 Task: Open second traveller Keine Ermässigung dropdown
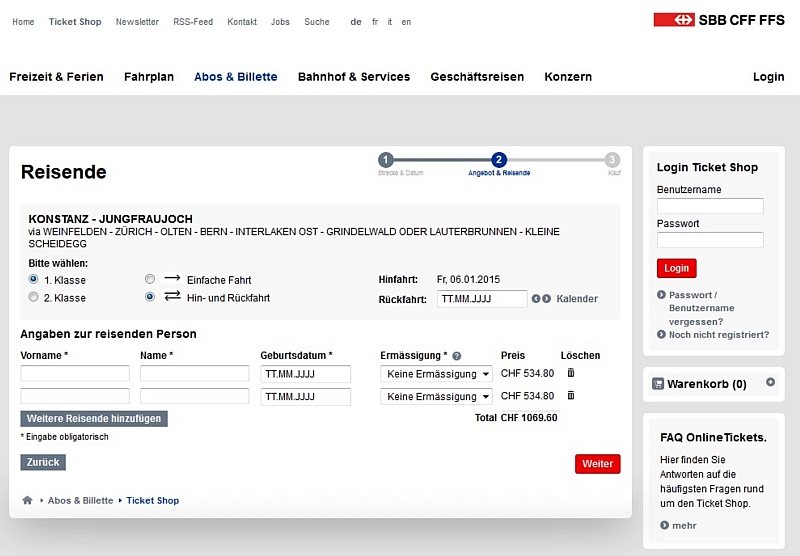coord(436,396)
